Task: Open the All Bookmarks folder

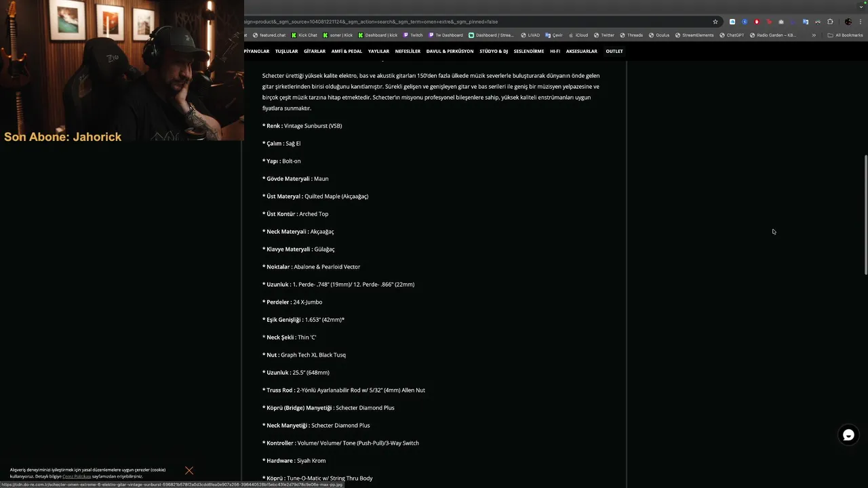Action: (x=845, y=35)
